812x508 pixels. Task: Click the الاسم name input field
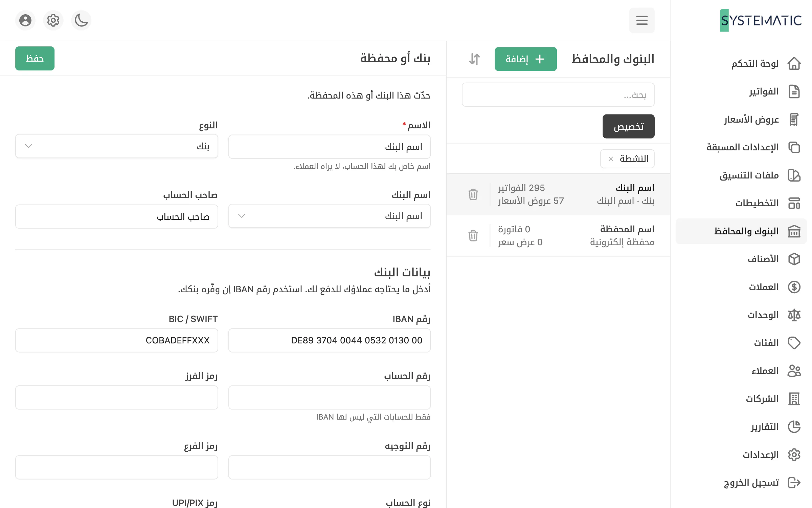[329, 147]
